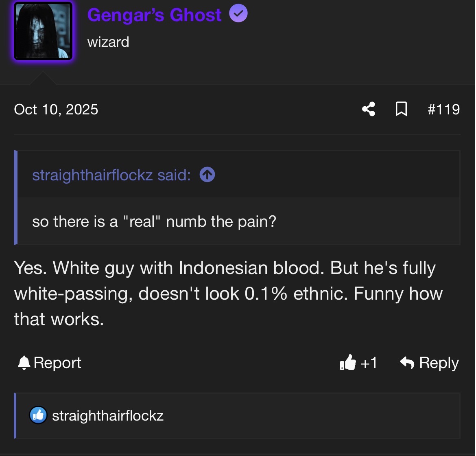The height and width of the screenshot is (456, 476).
Task: Click the thumbs-up icon
Action: click(347, 362)
